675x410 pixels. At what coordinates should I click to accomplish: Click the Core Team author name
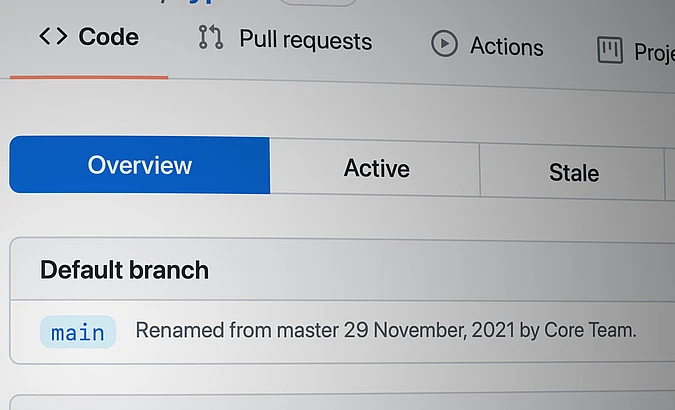tap(589, 330)
